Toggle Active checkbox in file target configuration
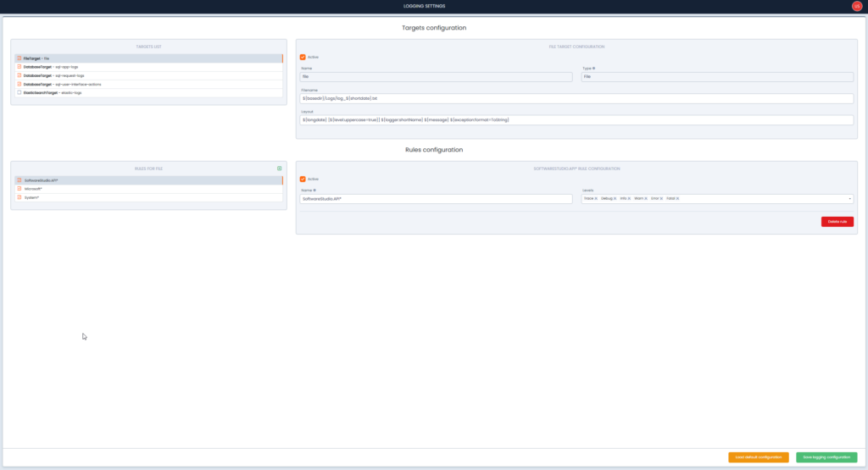This screenshot has width=868, height=470. (303, 58)
